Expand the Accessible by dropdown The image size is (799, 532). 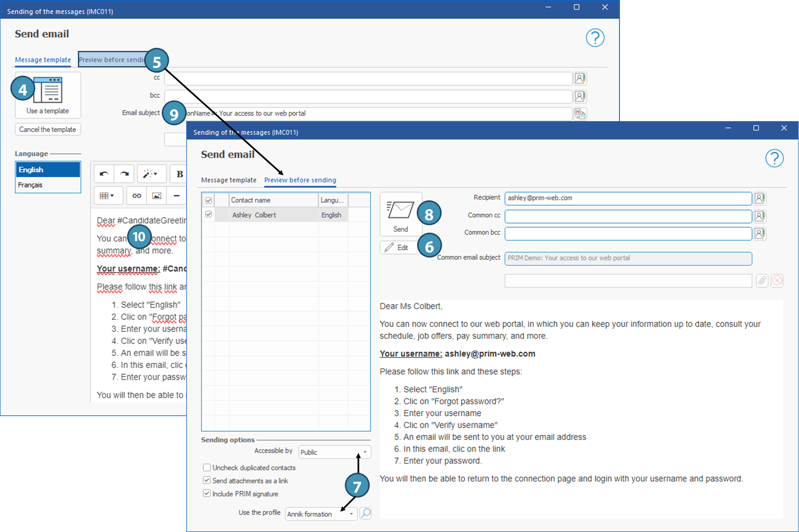click(365, 452)
